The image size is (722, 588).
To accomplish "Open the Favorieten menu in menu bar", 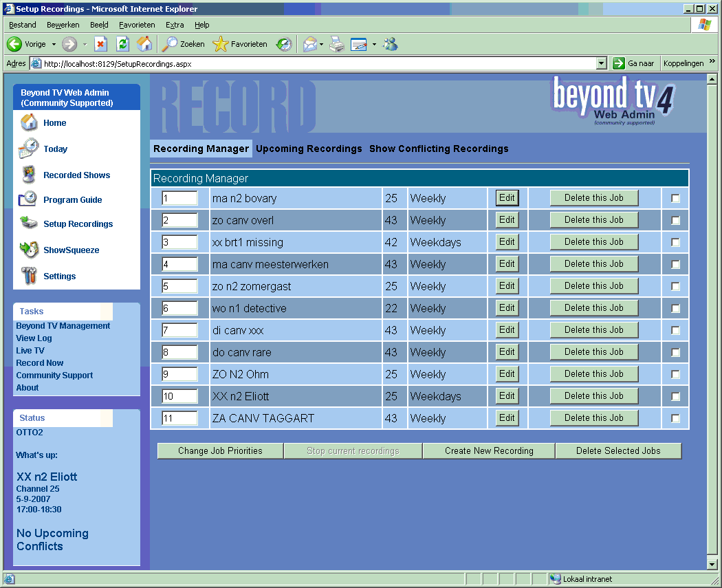I will 137,25.
